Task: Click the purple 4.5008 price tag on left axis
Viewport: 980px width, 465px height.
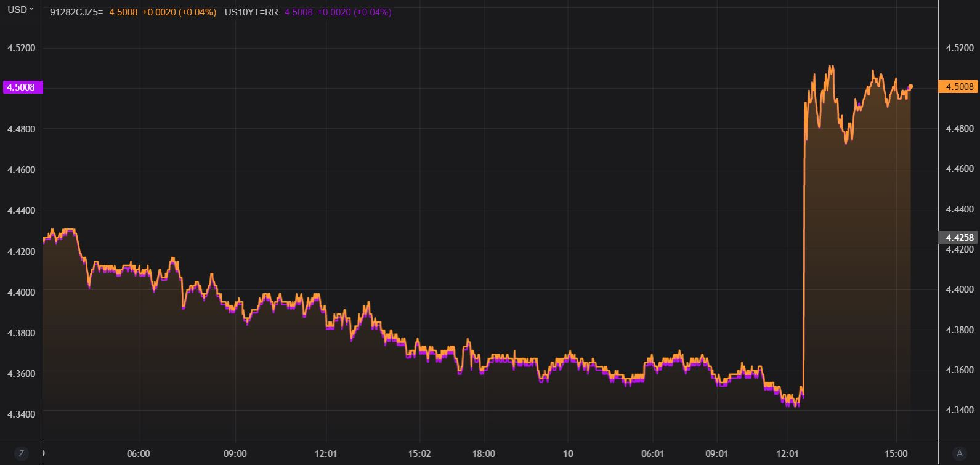Action: coord(23,87)
